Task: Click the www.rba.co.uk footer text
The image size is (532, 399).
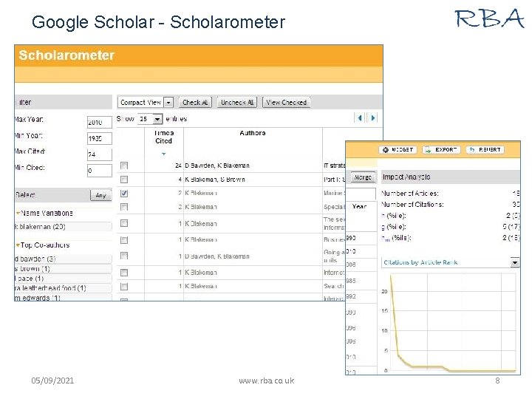Action: [266, 381]
